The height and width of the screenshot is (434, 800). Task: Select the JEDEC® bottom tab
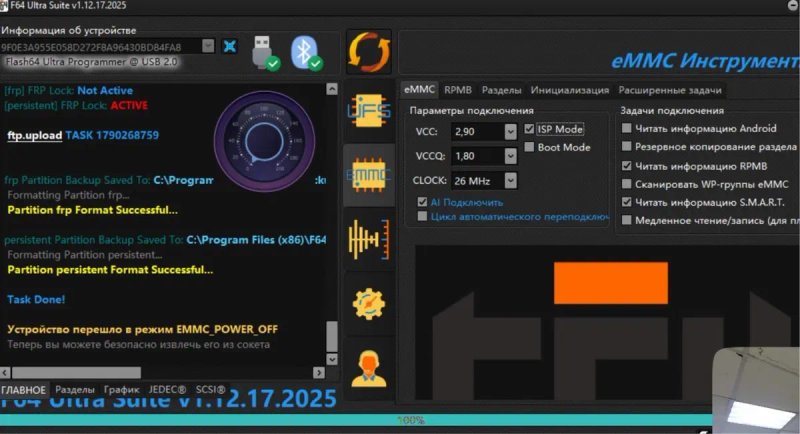[x=167, y=390]
